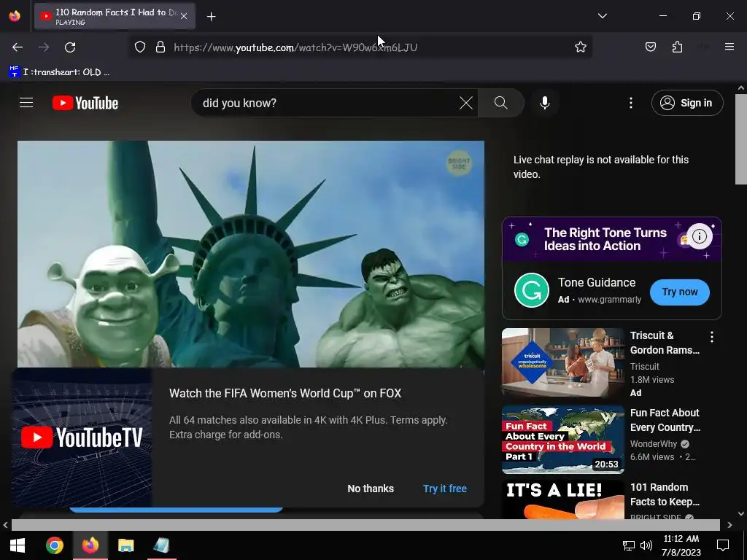Clear the search query with the X
This screenshot has height=560, width=747.
coord(466,103)
